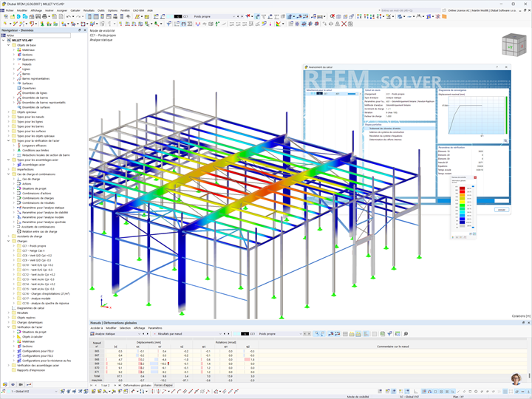Click the solver dialog help question mark
Viewport: 532px width, 399px height.
(x=497, y=67)
